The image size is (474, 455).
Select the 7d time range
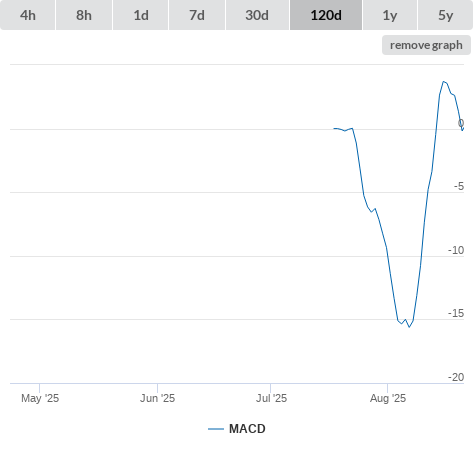[x=197, y=15]
